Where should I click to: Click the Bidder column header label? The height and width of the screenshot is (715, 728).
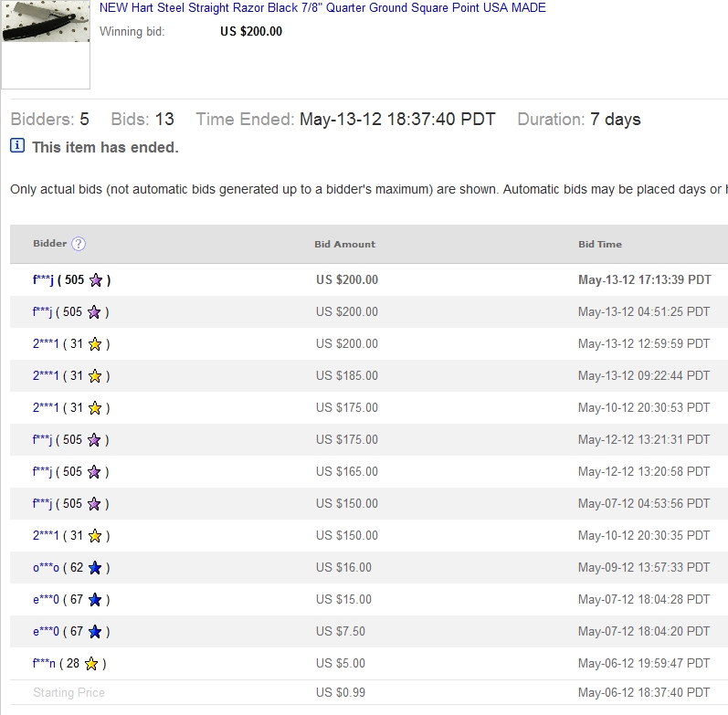point(49,244)
